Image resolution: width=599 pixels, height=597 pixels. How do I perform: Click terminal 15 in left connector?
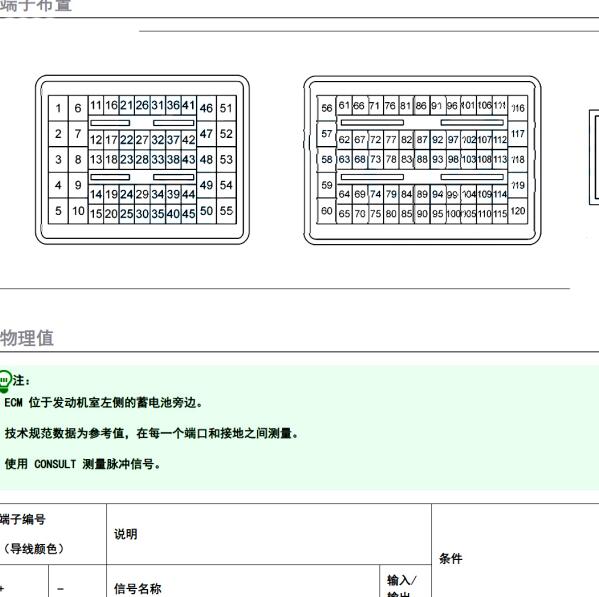pos(96,214)
